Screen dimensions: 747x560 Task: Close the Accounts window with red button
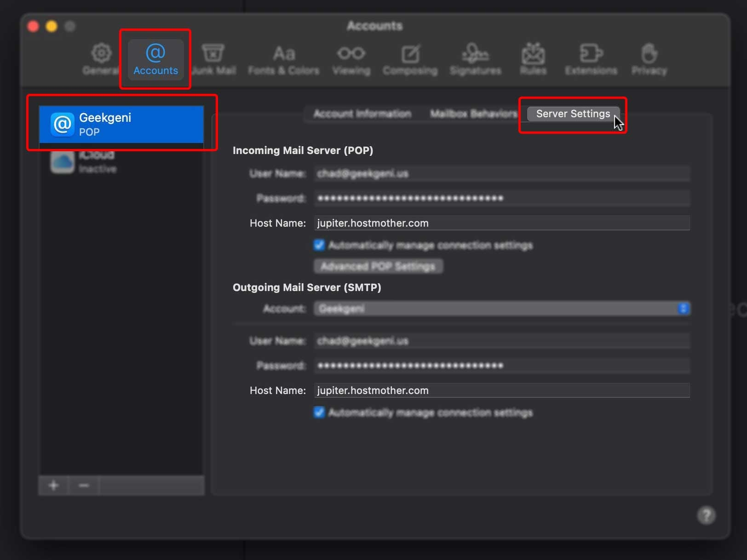pos(33,26)
